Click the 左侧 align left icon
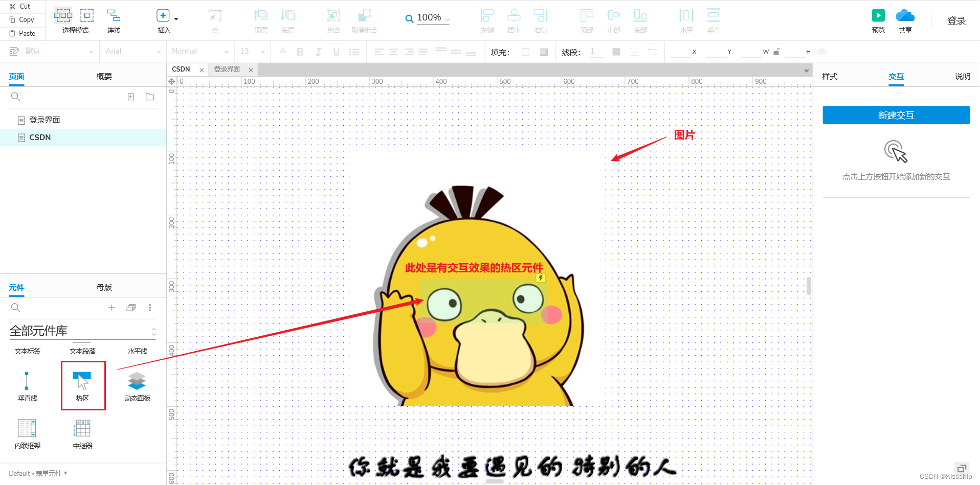Viewport: 980px width, 485px height. 487,15
